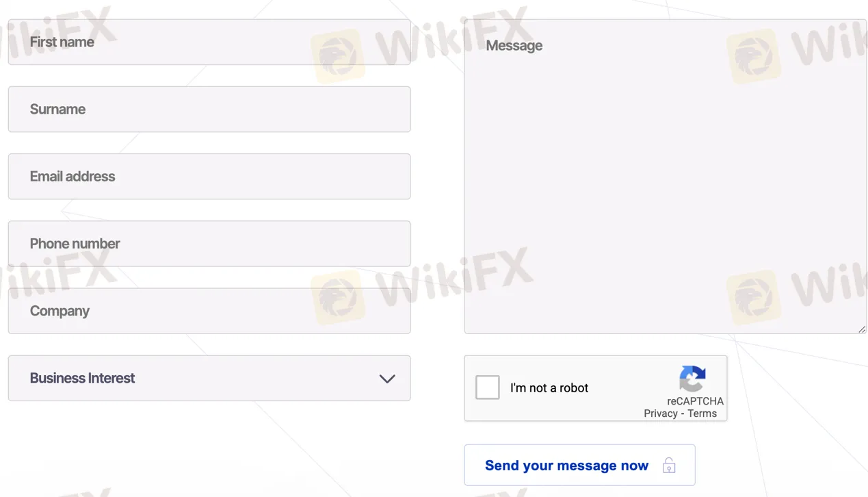Focus the First name field
This screenshot has width=868, height=497.
(209, 42)
